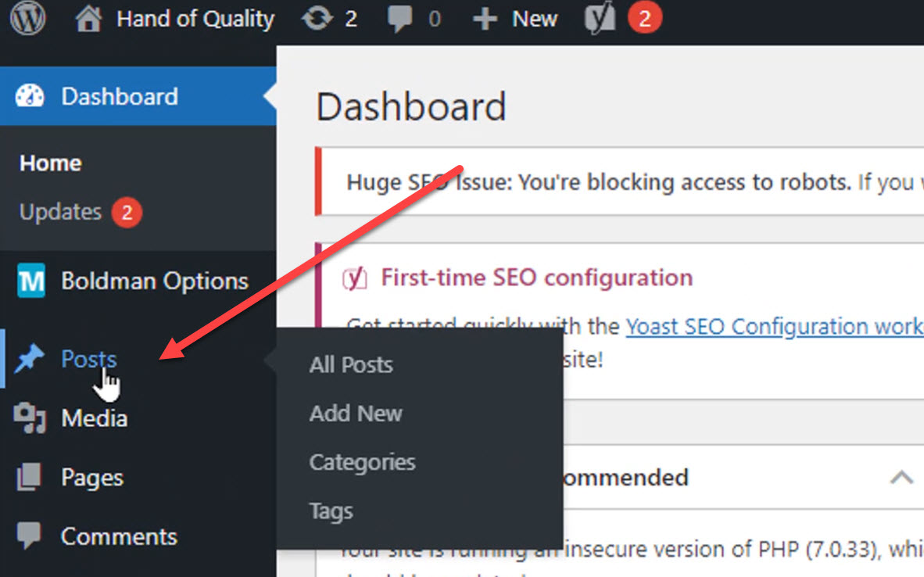Viewport: 924px width, 577px height.
Task: Open the New content menu
Action: pos(534,19)
